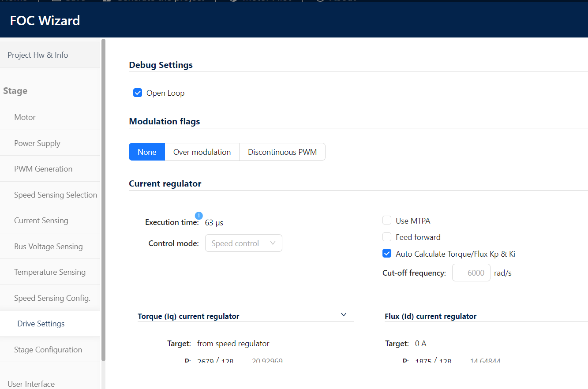Choose Over modulation flag
Viewport: 588px width, 389px height.
tap(202, 152)
